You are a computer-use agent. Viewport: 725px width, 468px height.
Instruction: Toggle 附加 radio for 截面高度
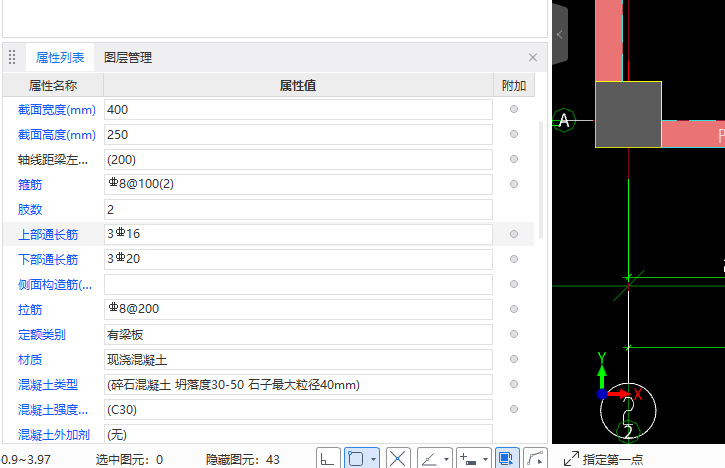[514, 134]
